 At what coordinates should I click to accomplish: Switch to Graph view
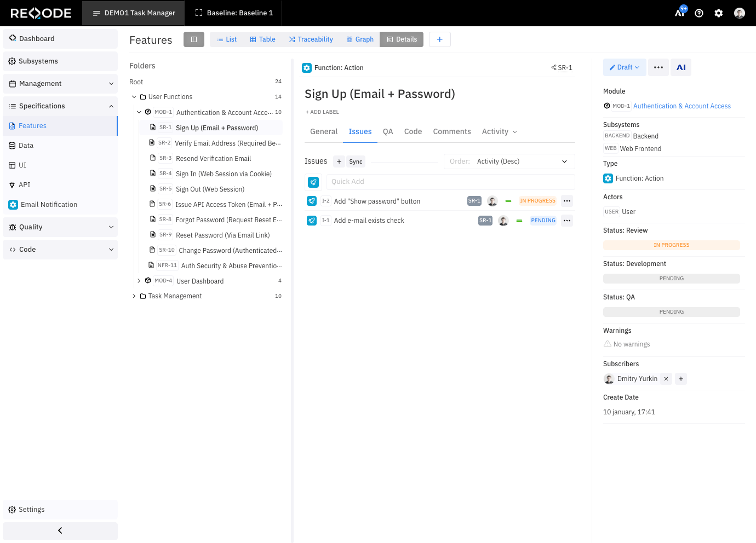point(360,39)
